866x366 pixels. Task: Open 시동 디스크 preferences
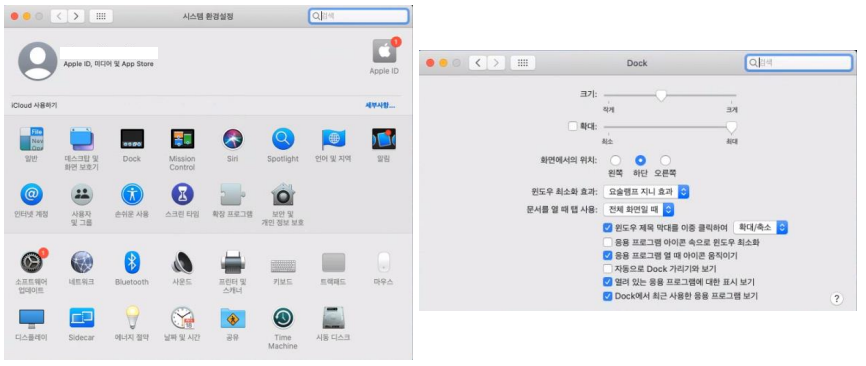334,318
